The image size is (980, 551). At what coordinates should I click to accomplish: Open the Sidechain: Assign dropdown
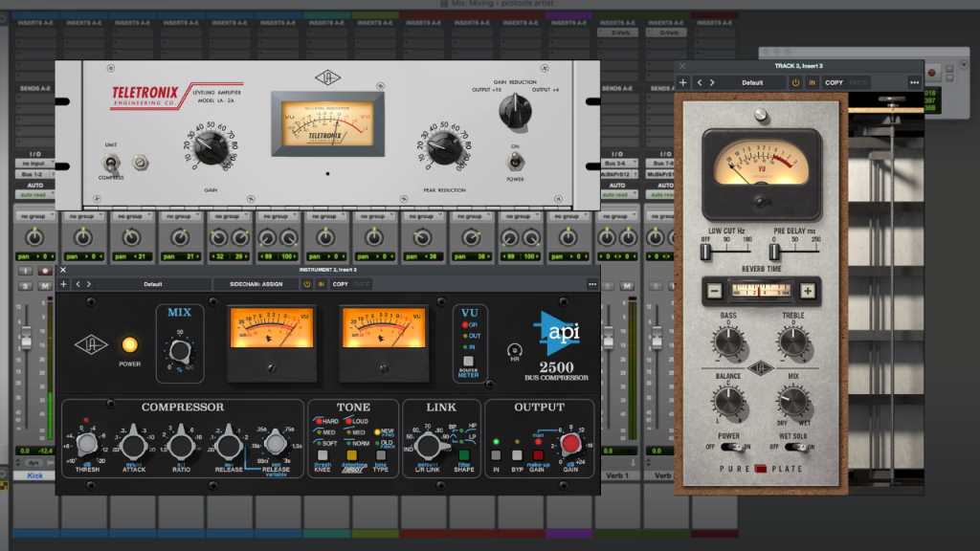pos(256,284)
